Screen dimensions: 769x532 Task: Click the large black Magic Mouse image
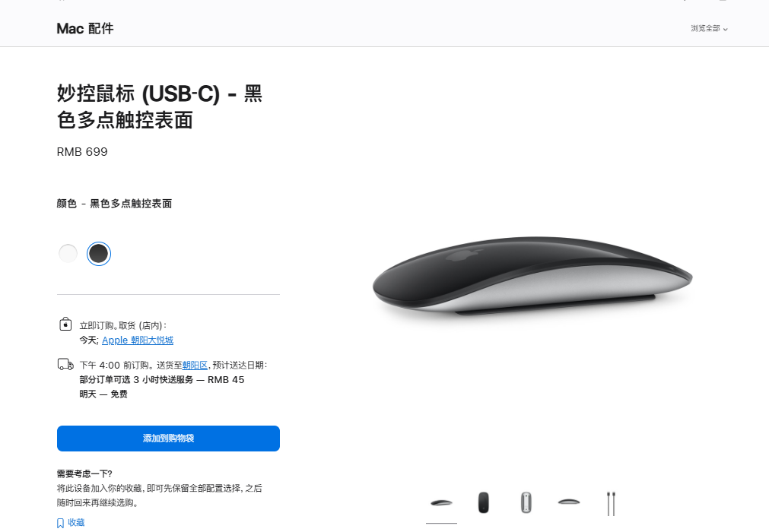[532, 276]
